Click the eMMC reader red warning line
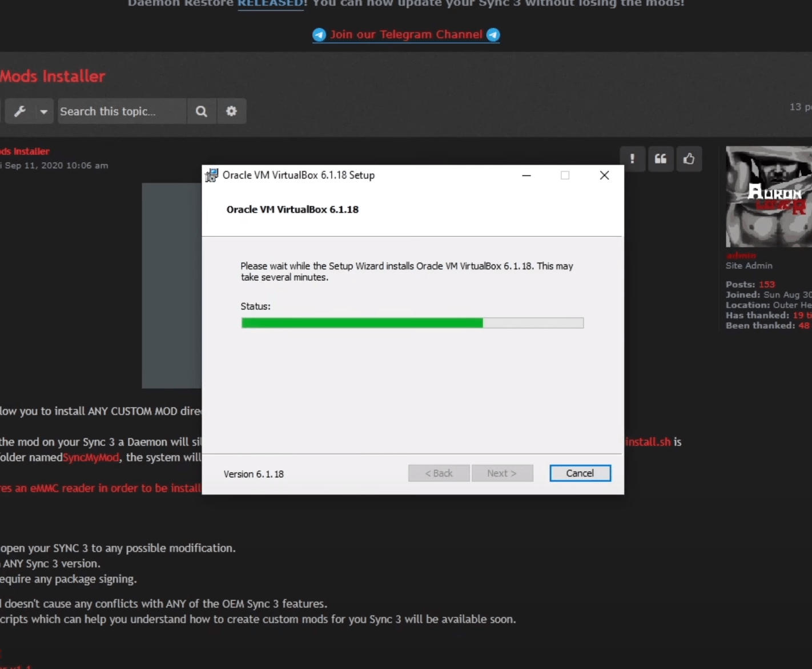The width and height of the screenshot is (812, 669). coord(101,488)
